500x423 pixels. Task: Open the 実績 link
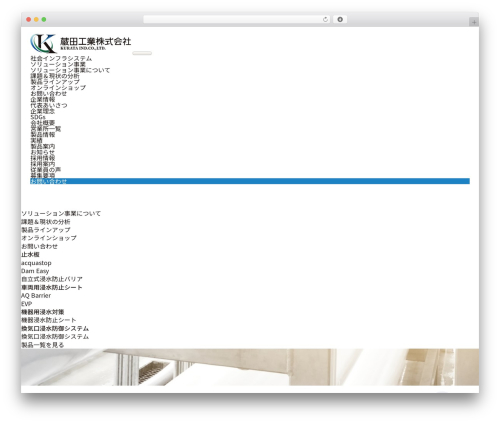pyautogui.click(x=36, y=140)
